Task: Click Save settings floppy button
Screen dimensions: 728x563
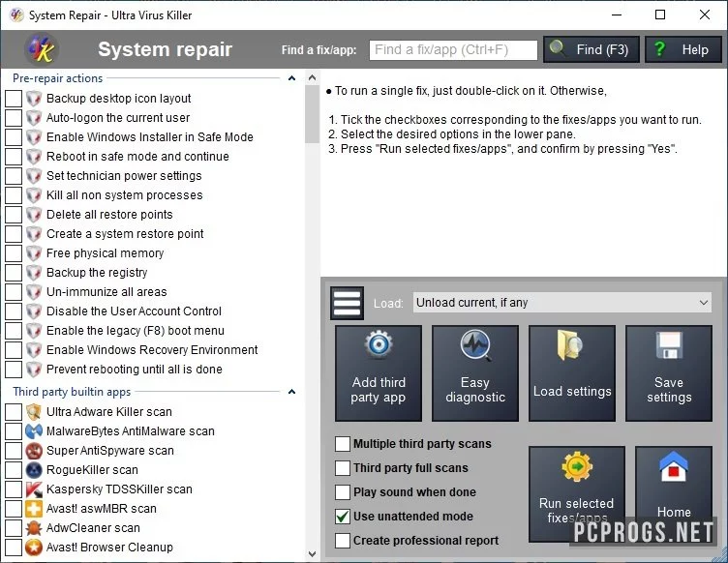Action: click(669, 373)
